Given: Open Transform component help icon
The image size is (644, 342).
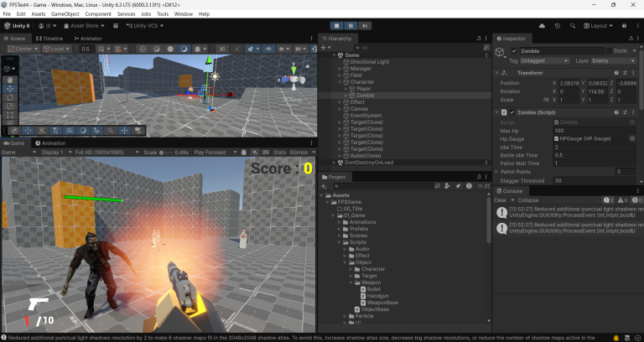Looking at the screenshot, I should pyautogui.click(x=616, y=73).
